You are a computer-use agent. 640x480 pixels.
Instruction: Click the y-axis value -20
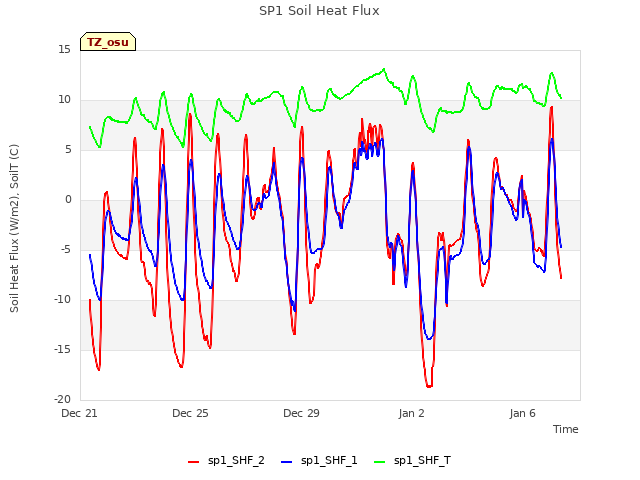point(63,400)
